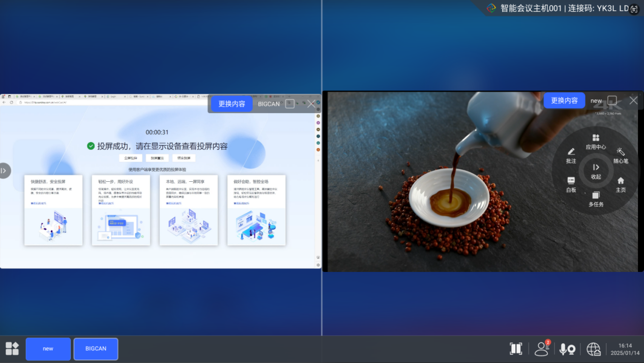Open participants list with red badge
Image resolution: width=644 pixels, height=363 pixels.
[542, 349]
